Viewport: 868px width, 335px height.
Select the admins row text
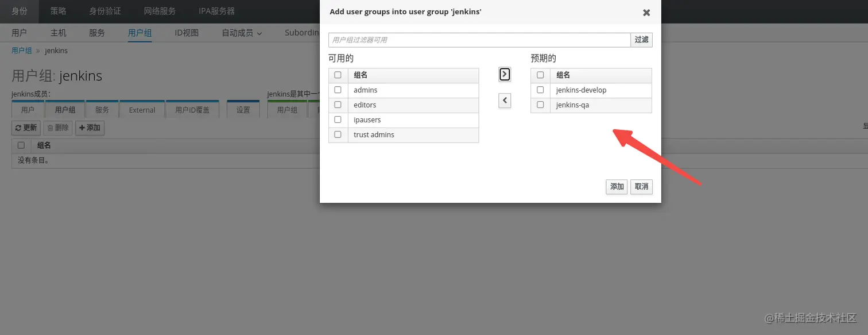coord(365,90)
